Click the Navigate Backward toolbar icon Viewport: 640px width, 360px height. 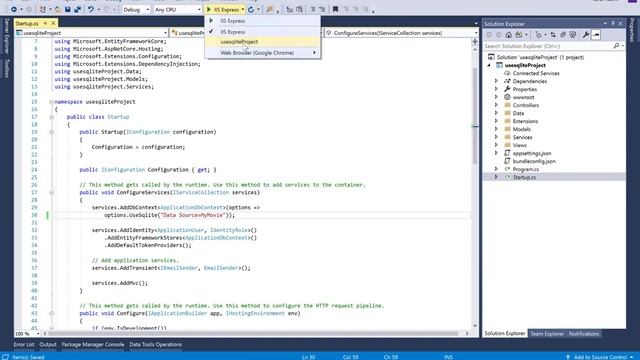click(x=14, y=9)
